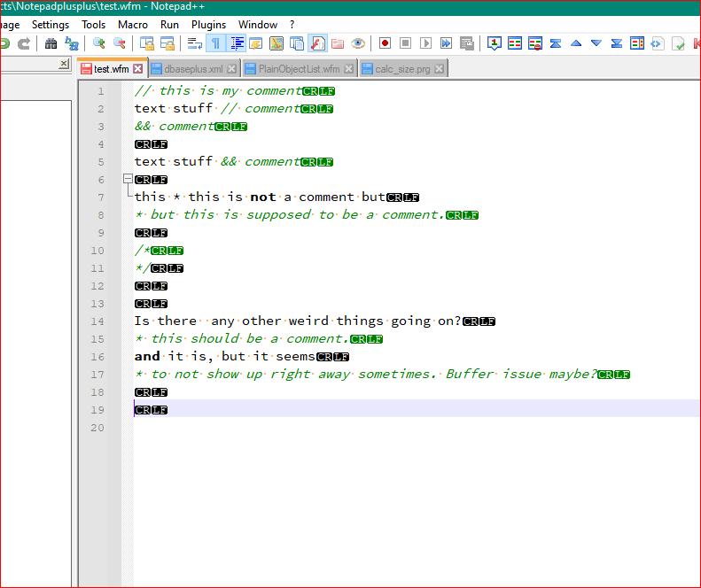This screenshot has width=701, height=588.
Task: Close the calc_size.prg tab
Action: (x=440, y=69)
